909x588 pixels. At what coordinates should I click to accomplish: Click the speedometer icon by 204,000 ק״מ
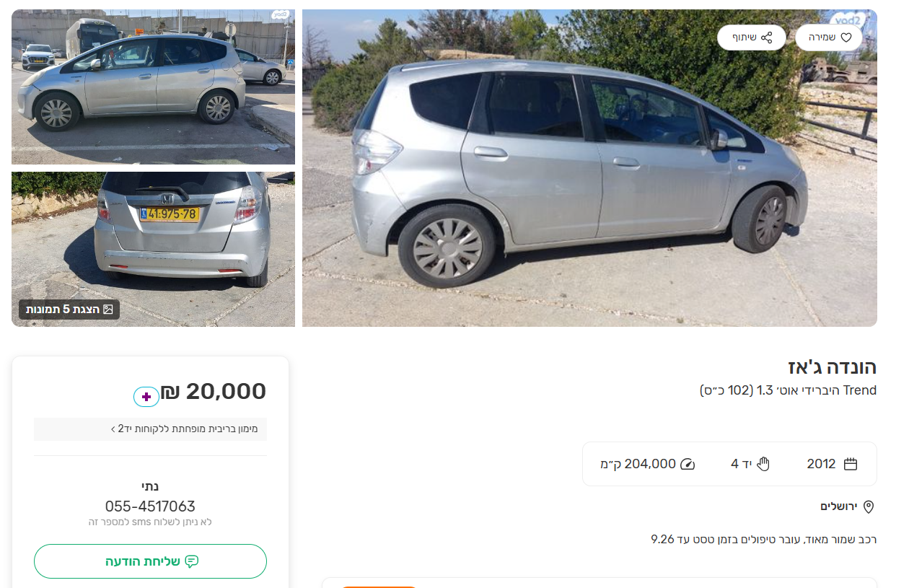coord(688,464)
